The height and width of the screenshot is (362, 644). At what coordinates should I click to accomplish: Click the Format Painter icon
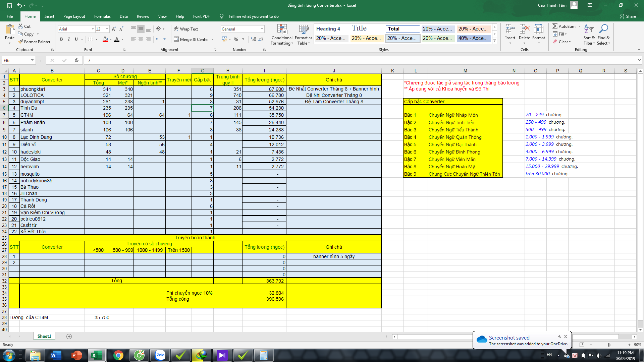[x=21, y=42]
